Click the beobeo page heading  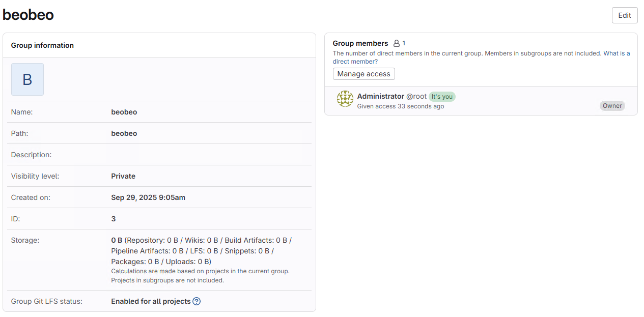(28, 15)
